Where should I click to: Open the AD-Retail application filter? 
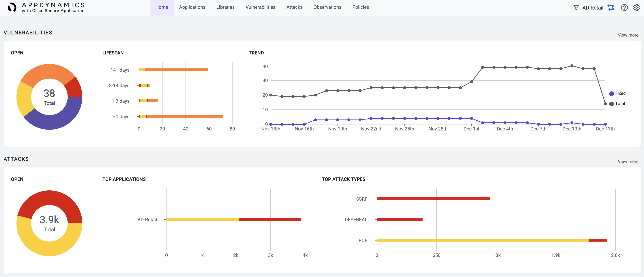coord(593,7)
